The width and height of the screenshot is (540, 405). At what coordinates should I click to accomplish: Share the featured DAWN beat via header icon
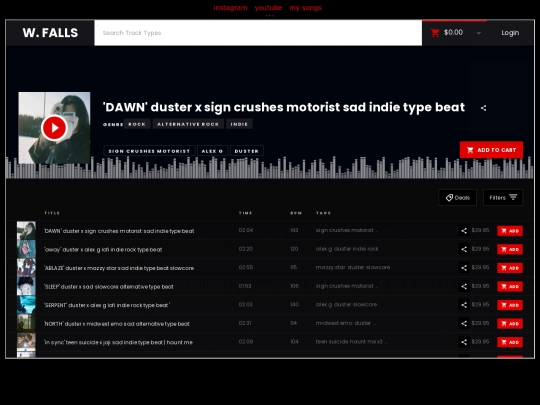484,108
